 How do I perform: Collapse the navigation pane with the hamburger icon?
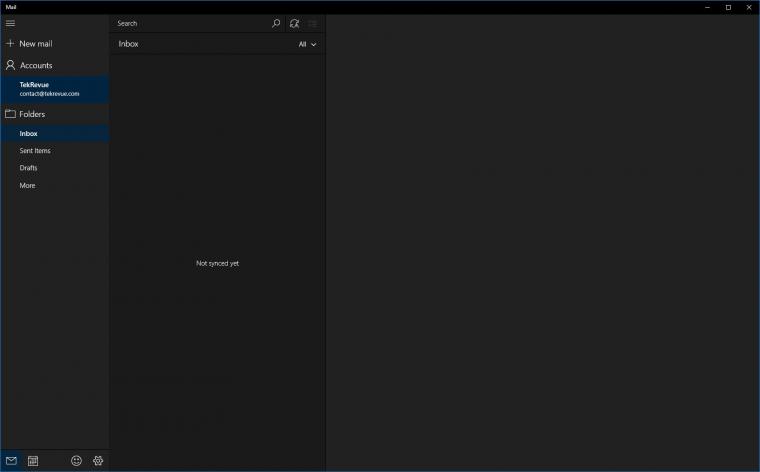click(11, 23)
